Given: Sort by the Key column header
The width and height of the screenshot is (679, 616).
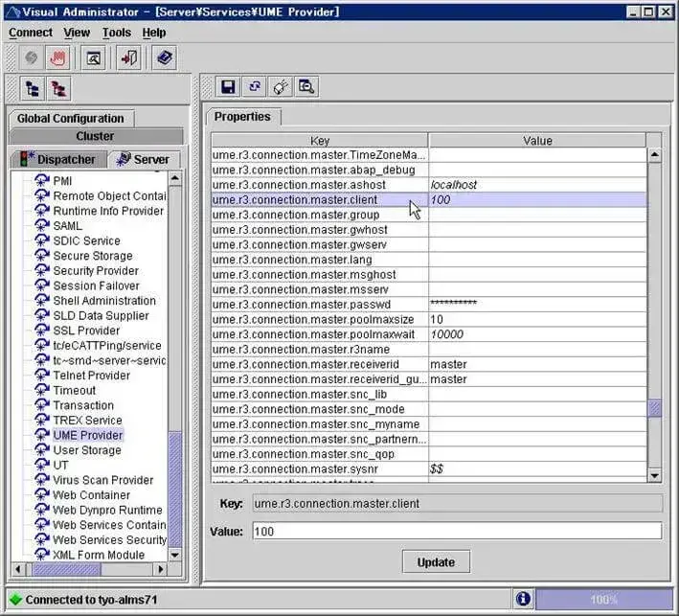Looking at the screenshot, I should click(320, 141).
